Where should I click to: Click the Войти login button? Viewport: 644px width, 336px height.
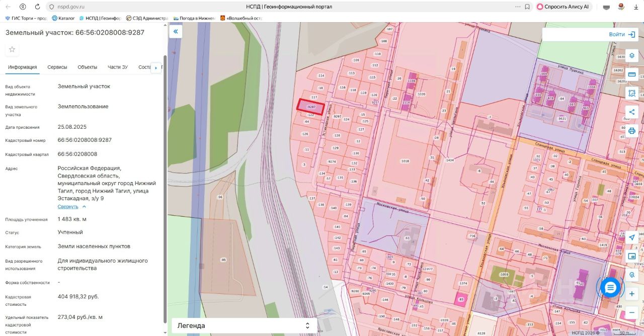[x=622, y=34]
